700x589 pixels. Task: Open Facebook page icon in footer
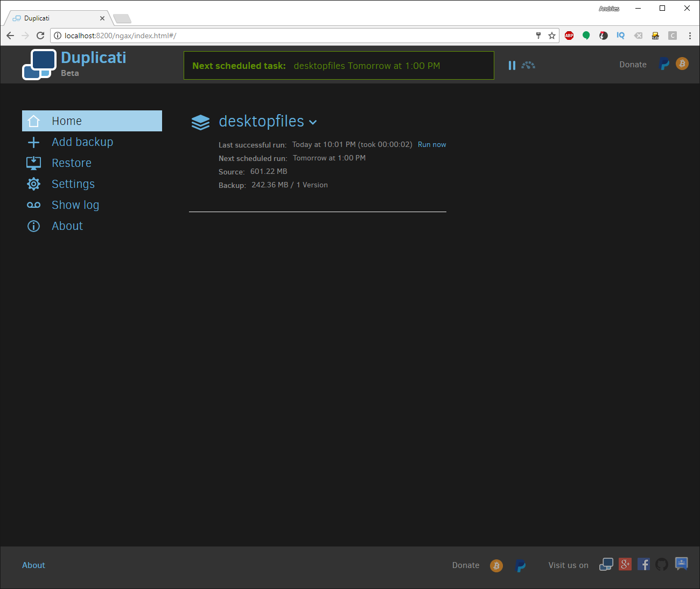coord(643,564)
